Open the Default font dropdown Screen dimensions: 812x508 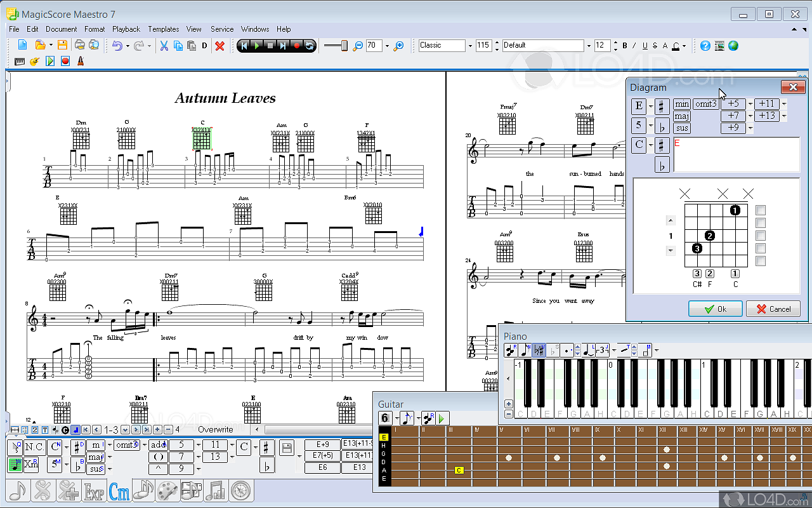pyautogui.click(x=587, y=46)
